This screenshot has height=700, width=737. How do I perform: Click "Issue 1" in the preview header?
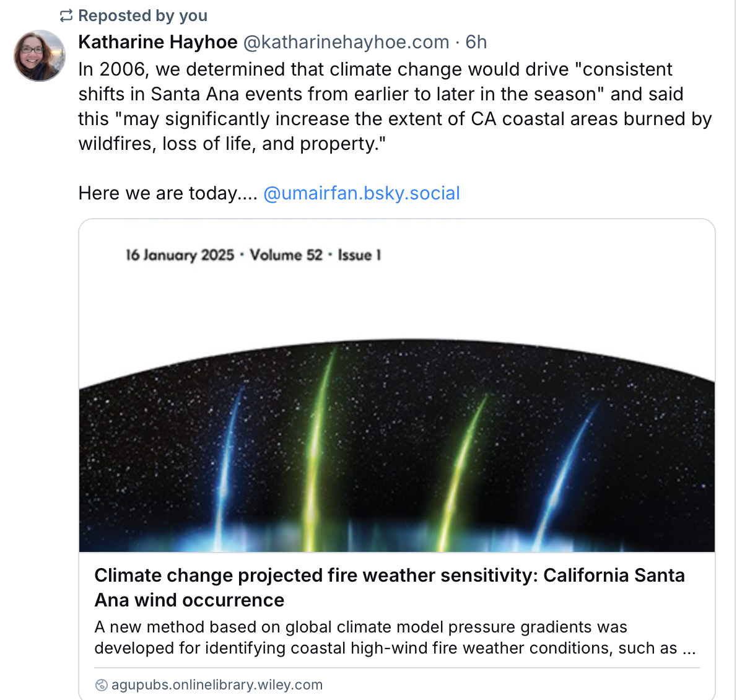[359, 255]
